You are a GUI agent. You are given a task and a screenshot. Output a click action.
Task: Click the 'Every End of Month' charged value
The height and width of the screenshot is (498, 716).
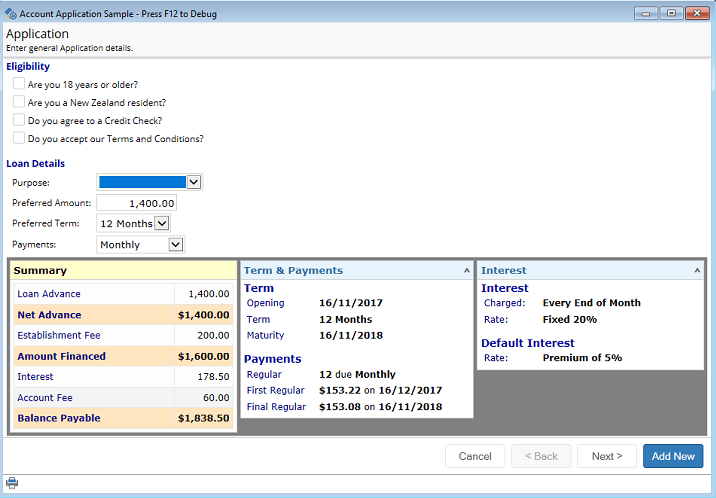591,303
